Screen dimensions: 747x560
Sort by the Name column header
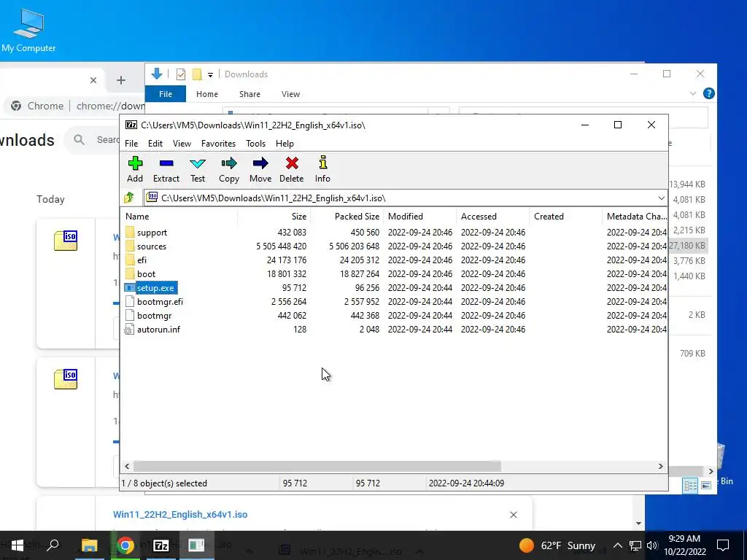(179, 216)
